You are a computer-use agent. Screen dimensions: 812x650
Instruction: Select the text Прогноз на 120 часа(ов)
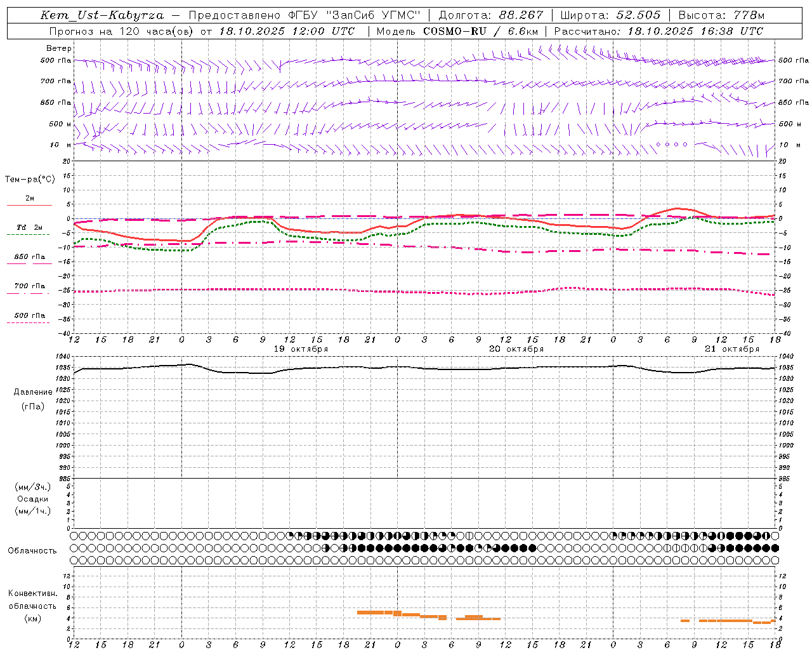[x=122, y=31]
